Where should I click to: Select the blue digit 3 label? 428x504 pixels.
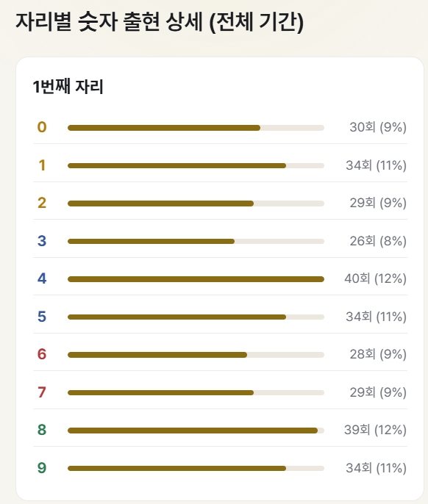click(42, 241)
